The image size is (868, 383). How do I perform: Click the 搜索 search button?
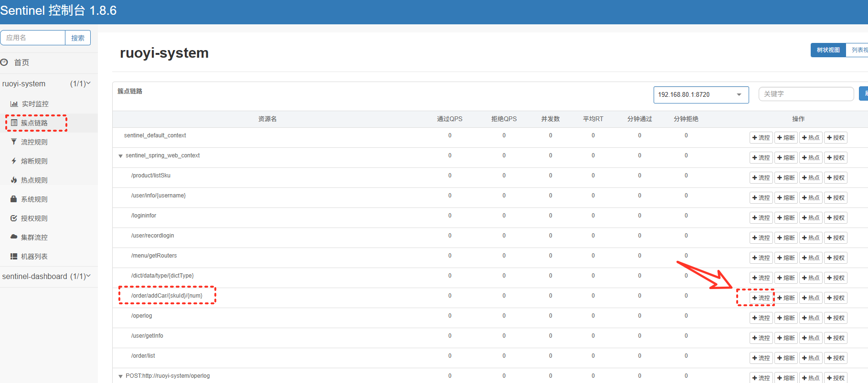[x=78, y=38]
